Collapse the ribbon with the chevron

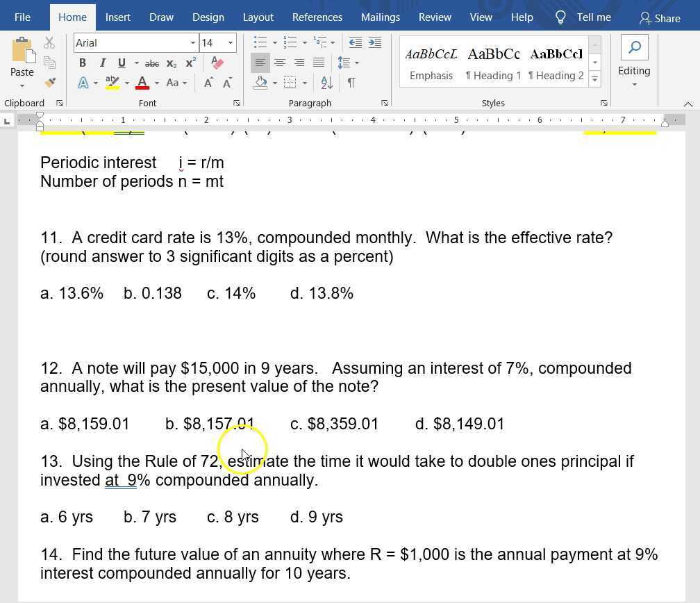click(x=688, y=104)
